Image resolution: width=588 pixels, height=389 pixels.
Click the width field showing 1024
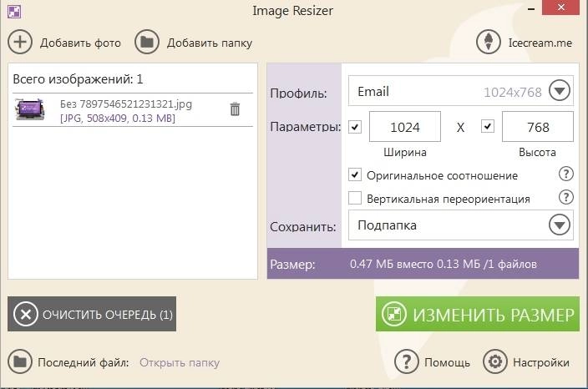tap(404, 127)
